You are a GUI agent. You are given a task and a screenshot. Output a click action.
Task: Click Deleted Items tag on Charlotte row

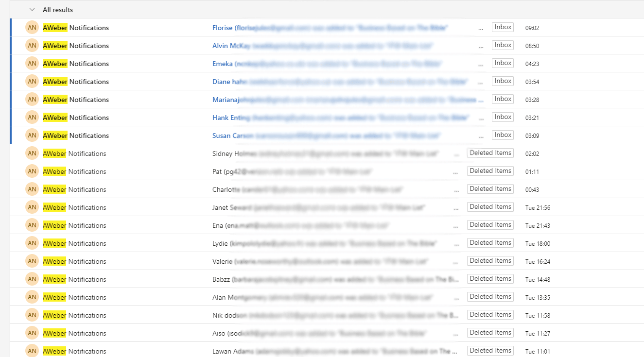pos(490,189)
